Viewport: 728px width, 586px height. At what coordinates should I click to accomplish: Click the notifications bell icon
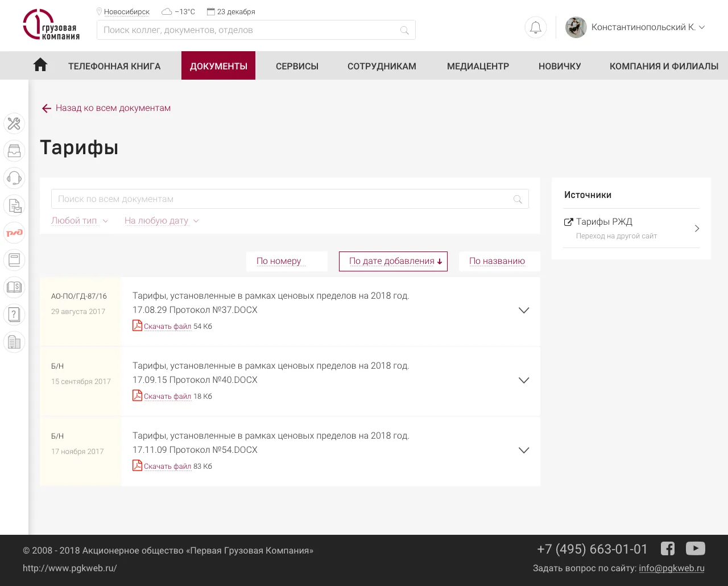coord(536,27)
